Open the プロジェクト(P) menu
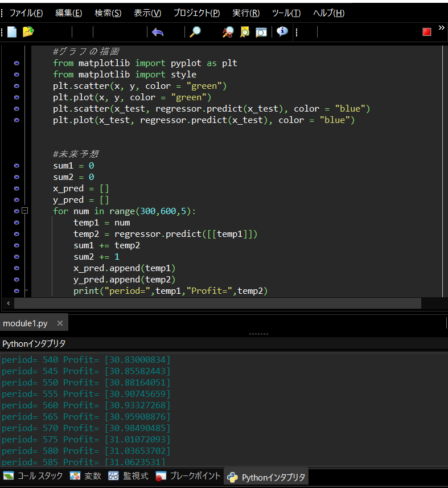Screen dimensions: 448x488 point(196,13)
